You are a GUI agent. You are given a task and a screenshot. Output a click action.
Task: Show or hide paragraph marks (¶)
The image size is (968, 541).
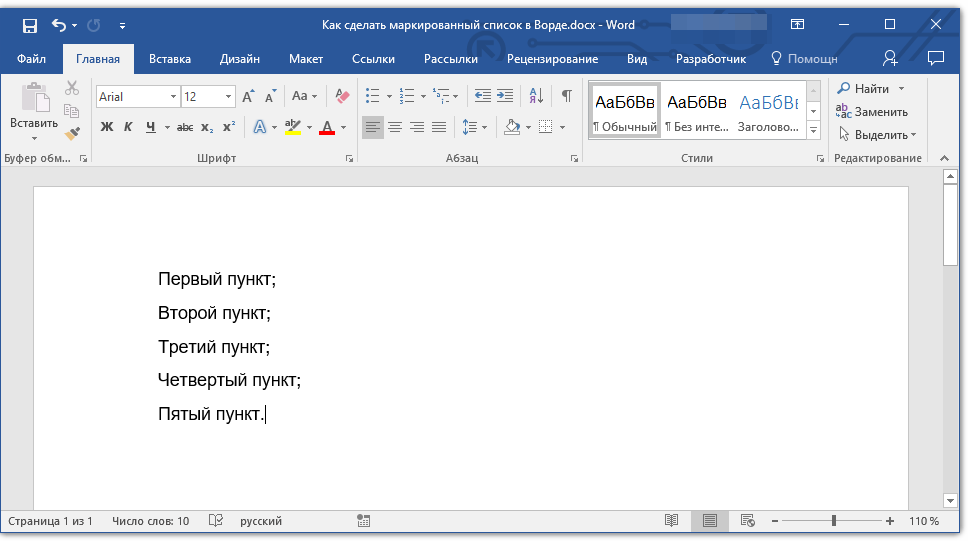pyautogui.click(x=566, y=96)
